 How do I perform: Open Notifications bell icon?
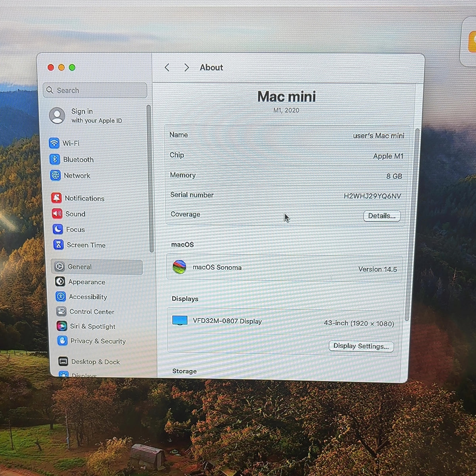tap(57, 198)
